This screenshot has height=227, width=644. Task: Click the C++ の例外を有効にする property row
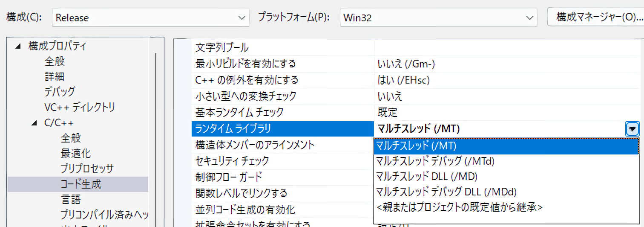click(x=247, y=80)
